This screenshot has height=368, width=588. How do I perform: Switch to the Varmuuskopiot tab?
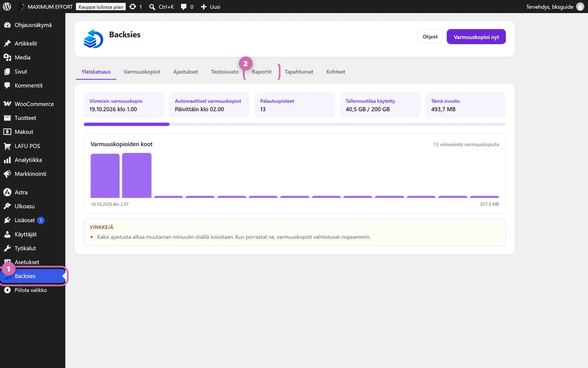click(142, 72)
